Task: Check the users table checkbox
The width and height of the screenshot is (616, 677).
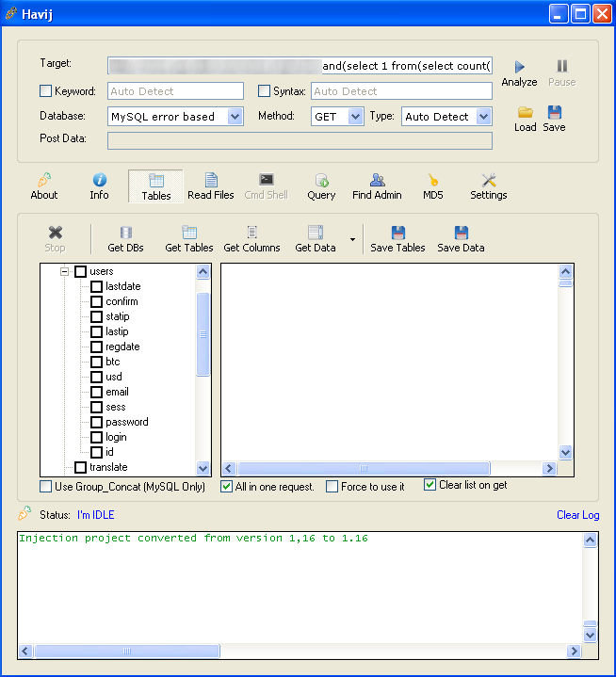Action: 80,271
